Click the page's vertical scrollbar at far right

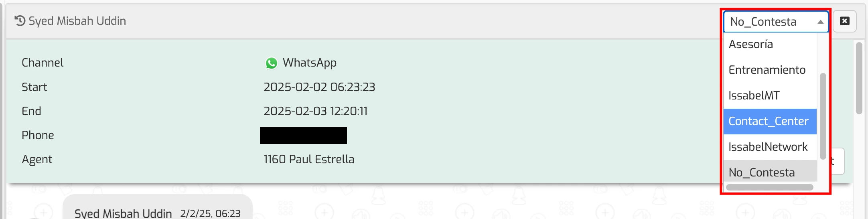859,78
